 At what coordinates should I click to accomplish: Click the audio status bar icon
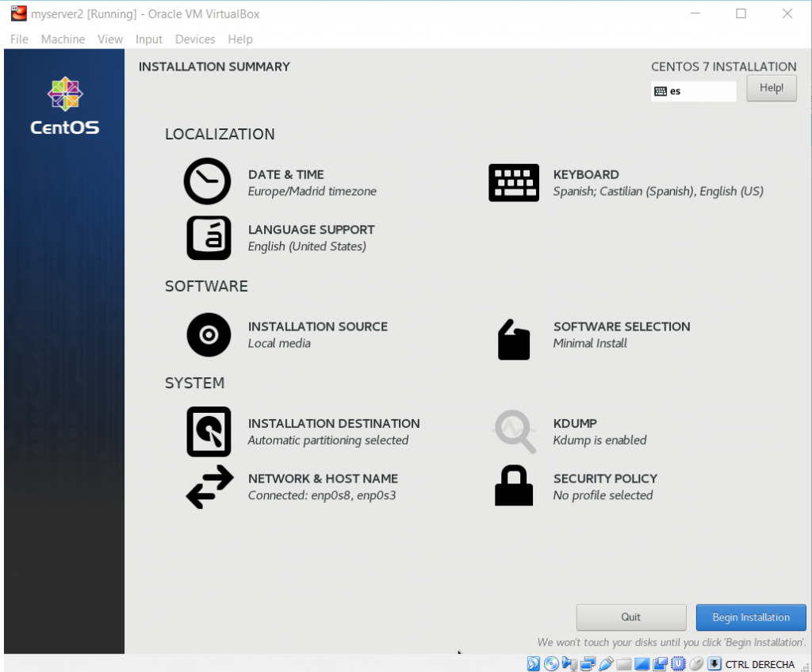pyautogui.click(x=569, y=664)
